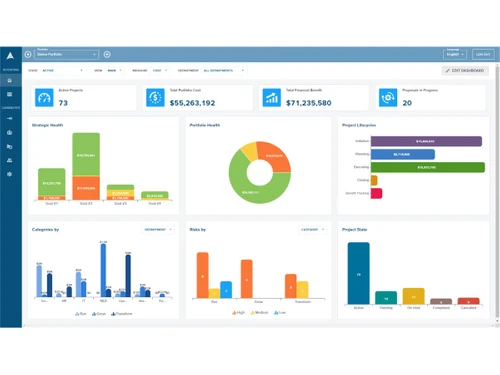Toggle the Grow legend item in the Categories chart

tap(99, 314)
